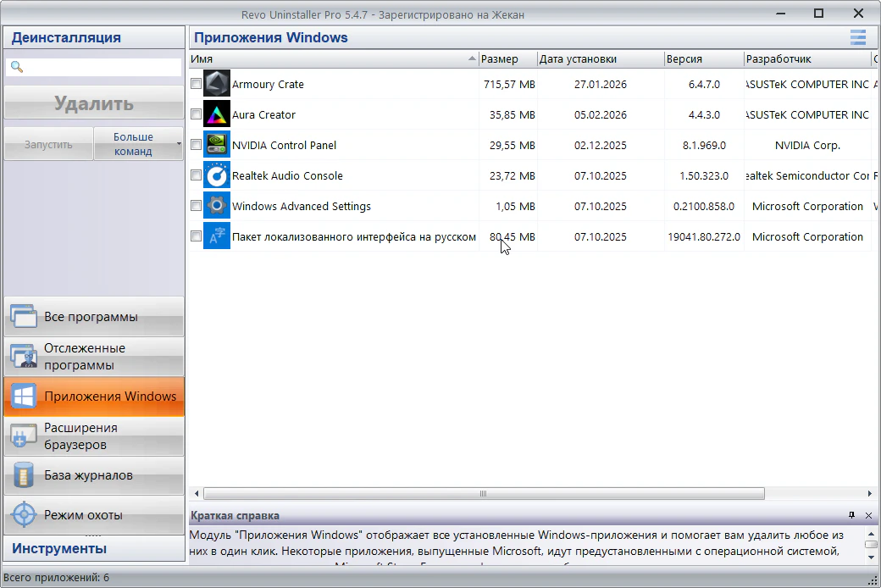Select the Realtek Audio Console checkbox

coord(197,175)
